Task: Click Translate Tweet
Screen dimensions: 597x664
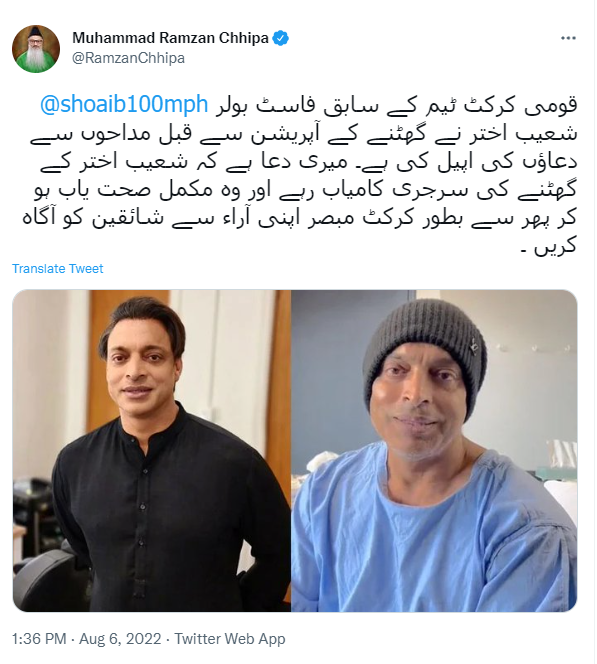Action: pyautogui.click(x=58, y=268)
